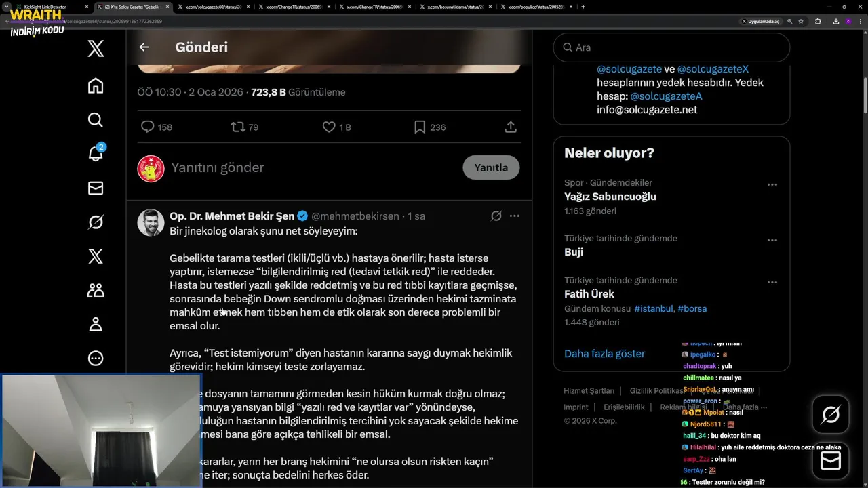
Task: Open the browser three-dots menu
Action: coord(860,21)
